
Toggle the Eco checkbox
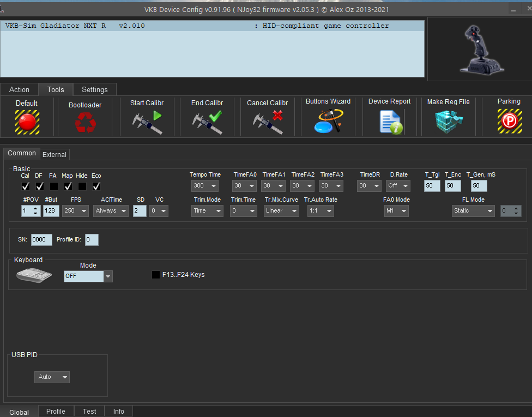click(96, 186)
